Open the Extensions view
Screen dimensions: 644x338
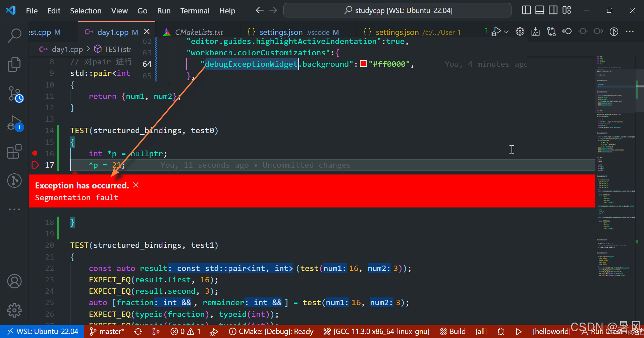[14, 152]
